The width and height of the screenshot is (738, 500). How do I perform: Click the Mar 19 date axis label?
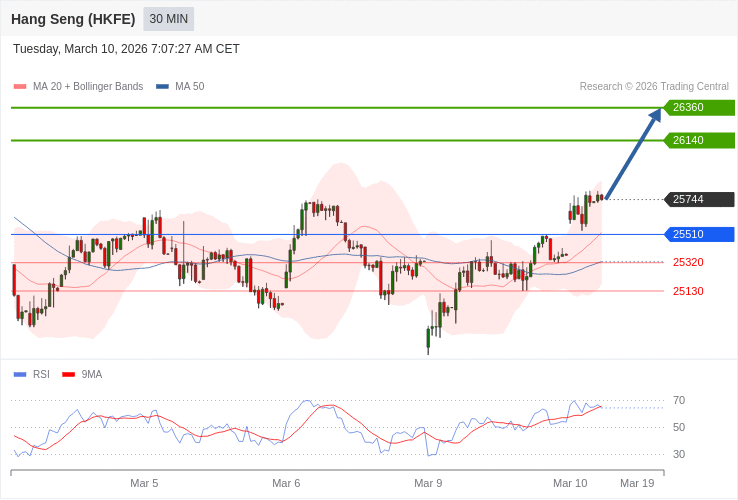pyautogui.click(x=637, y=484)
